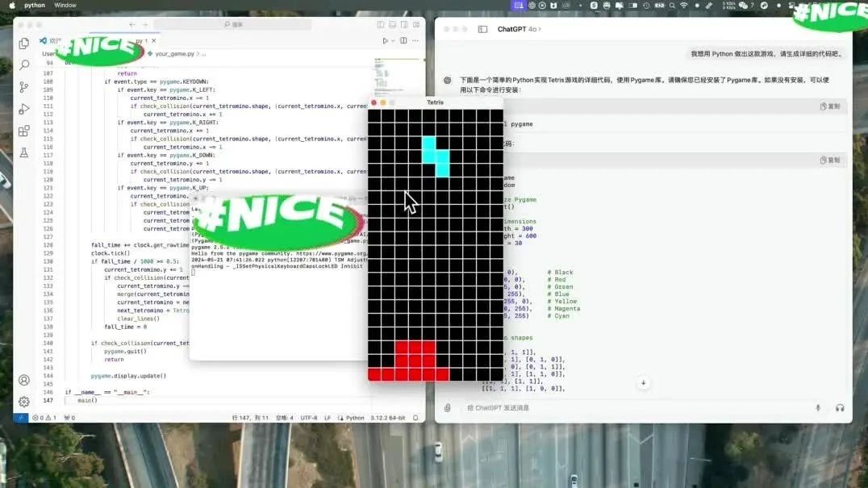Click the Tetris window title bar
This screenshot has height=488, width=868.
click(435, 102)
